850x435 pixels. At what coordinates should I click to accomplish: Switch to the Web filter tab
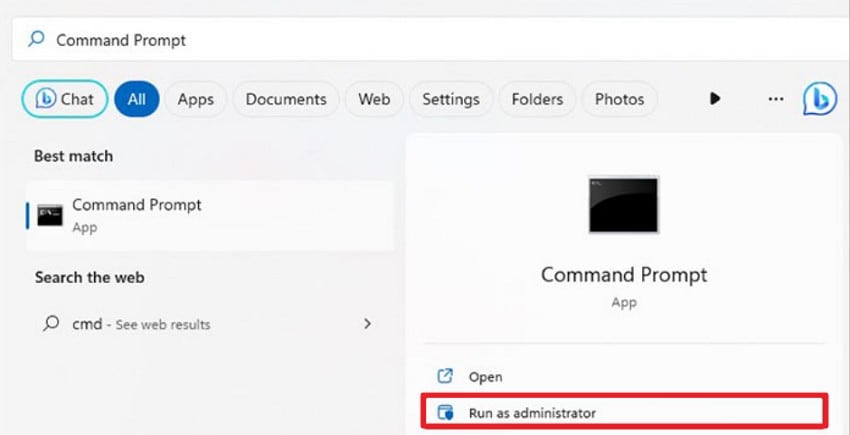point(374,99)
